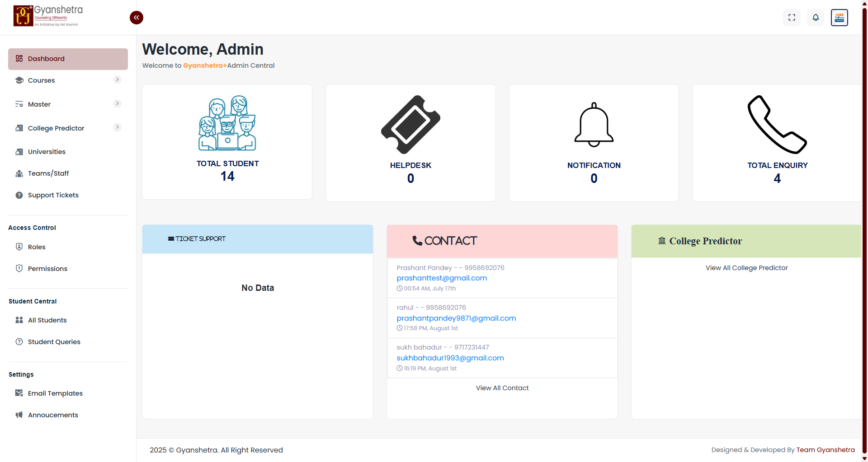Click the NOTIFICATION card label
This screenshot has width=868, height=462.
tap(594, 165)
